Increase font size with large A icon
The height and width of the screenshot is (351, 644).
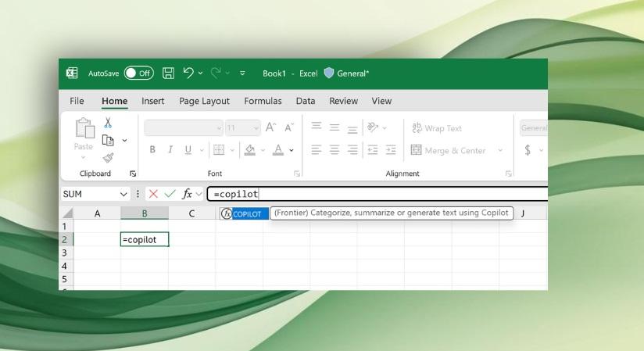click(270, 127)
